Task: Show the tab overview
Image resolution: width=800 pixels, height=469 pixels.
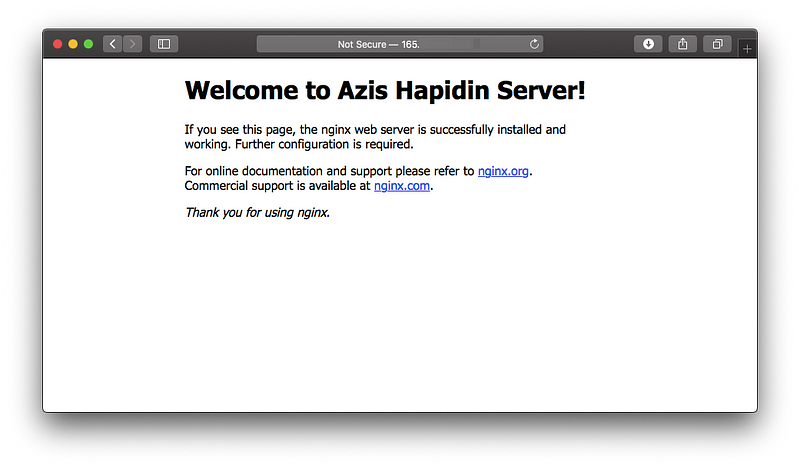Action: [717, 44]
